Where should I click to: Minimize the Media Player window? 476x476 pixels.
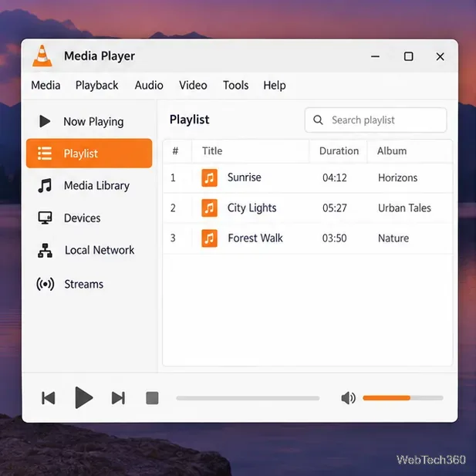pyautogui.click(x=375, y=56)
